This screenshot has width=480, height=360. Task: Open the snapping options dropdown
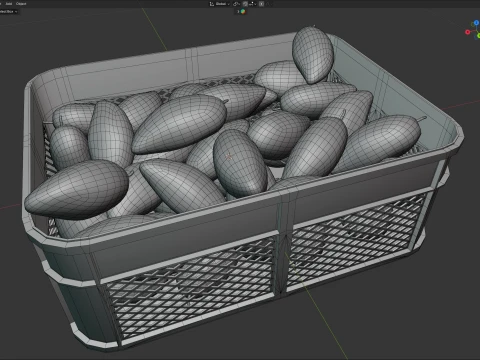tap(252, 4)
